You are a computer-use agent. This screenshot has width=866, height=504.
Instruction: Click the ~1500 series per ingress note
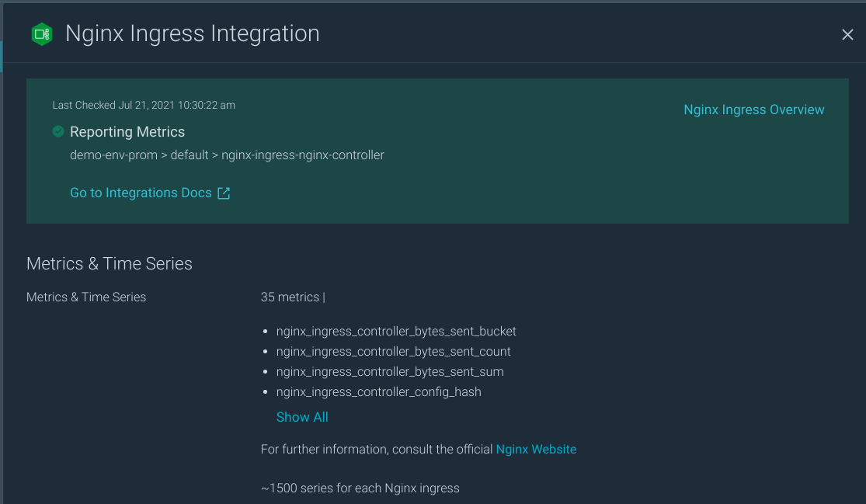click(x=360, y=488)
